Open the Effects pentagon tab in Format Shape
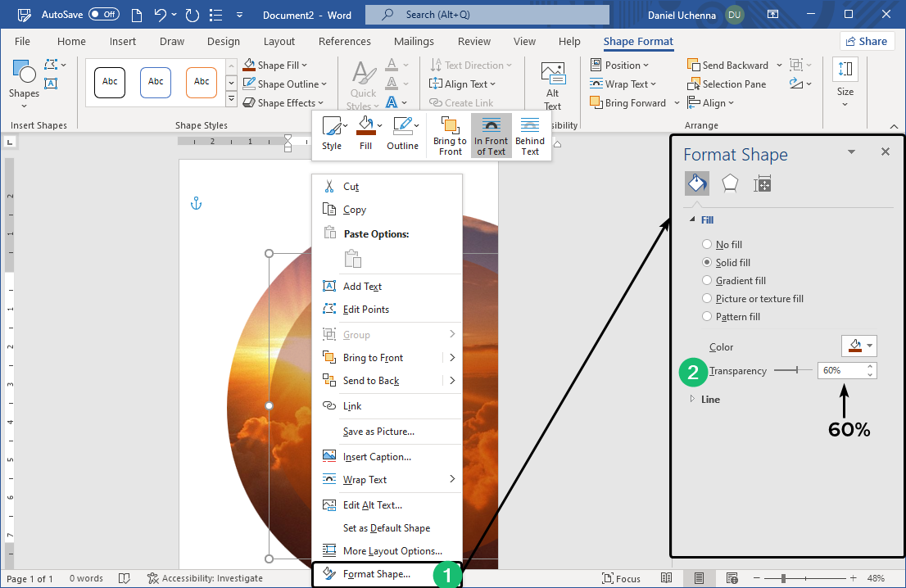The height and width of the screenshot is (588, 906). click(729, 183)
